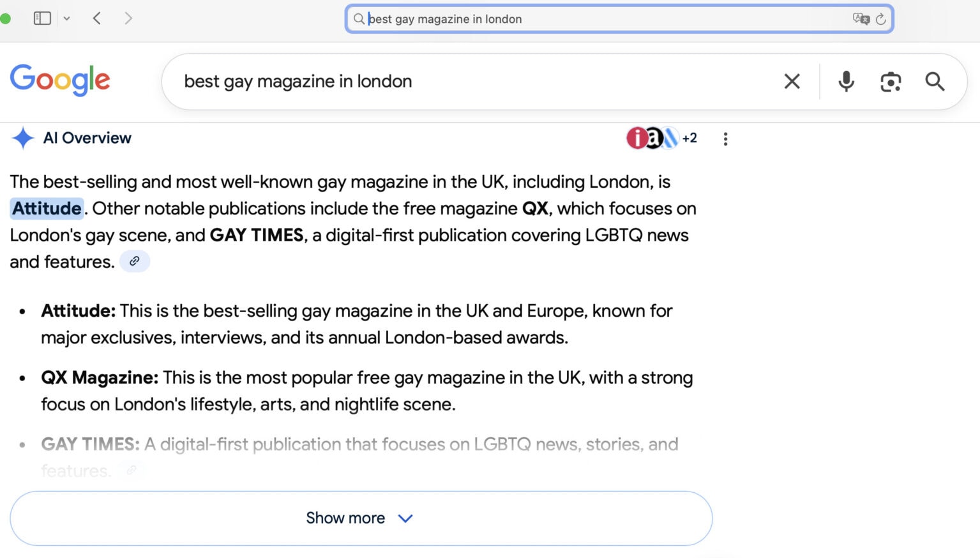Click the Safari address bar field
This screenshot has width=980, height=558.
click(607, 19)
